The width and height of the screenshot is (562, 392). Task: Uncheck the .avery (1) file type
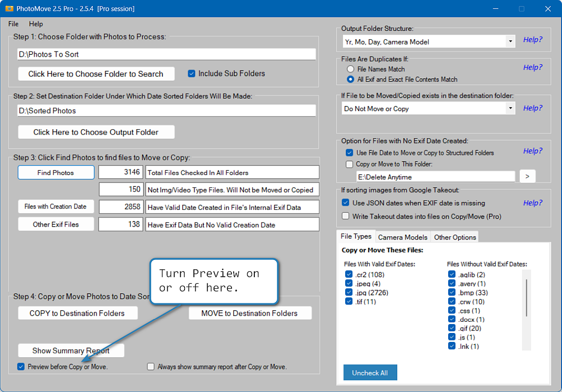point(452,283)
